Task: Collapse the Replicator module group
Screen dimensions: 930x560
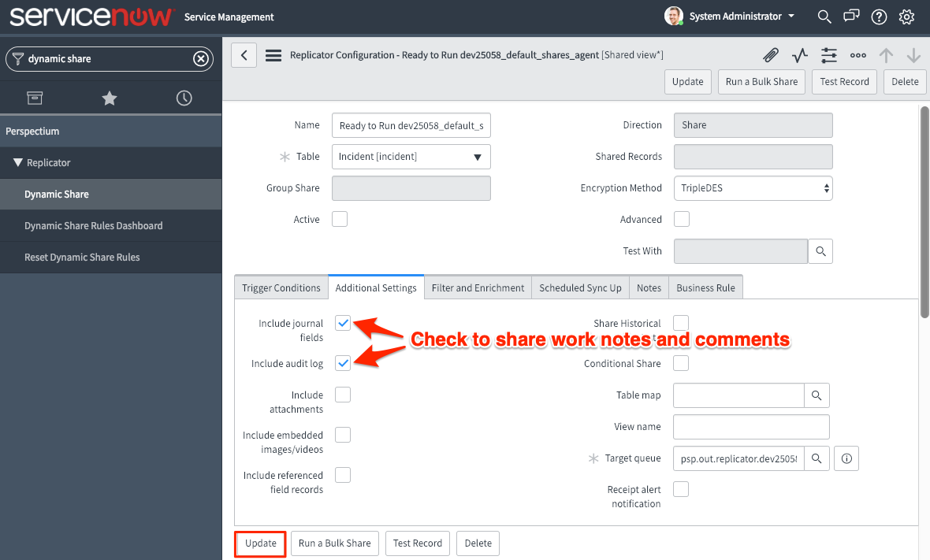Action: tap(18, 162)
